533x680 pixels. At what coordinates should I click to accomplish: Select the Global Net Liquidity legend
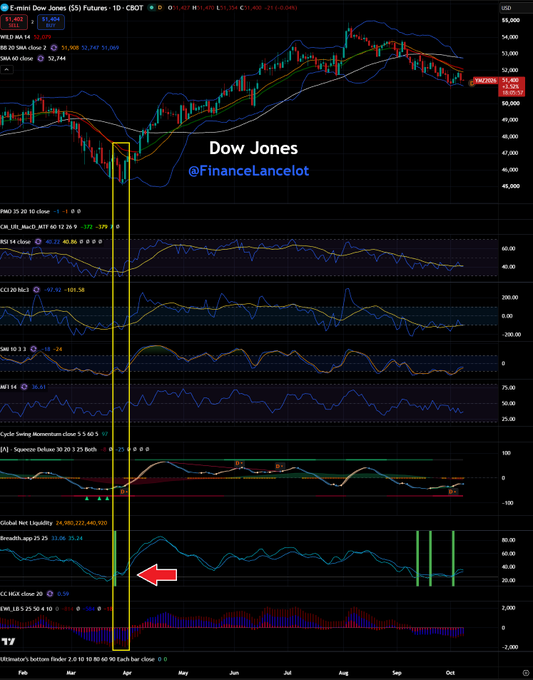(x=26, y=523)
